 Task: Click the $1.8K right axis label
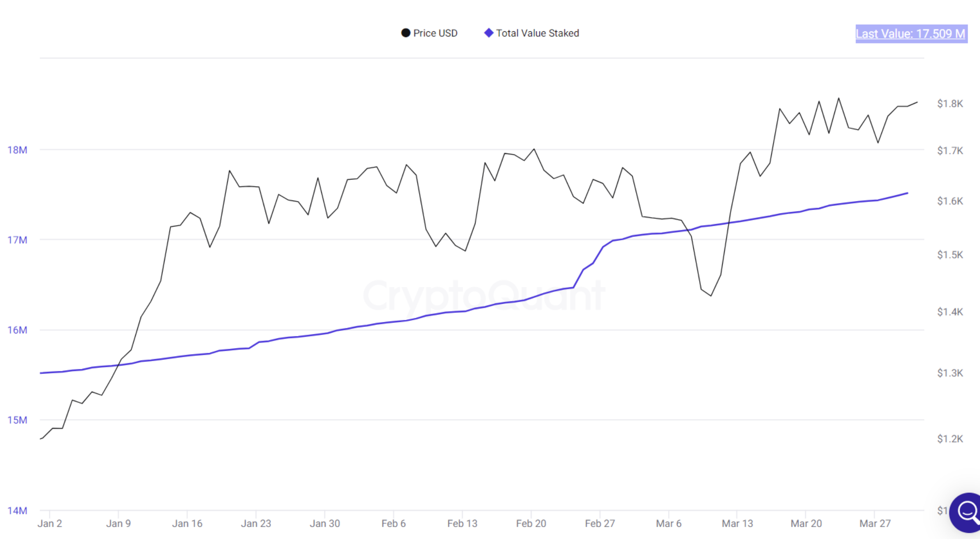pyautogui.click(x=950, y=104)
